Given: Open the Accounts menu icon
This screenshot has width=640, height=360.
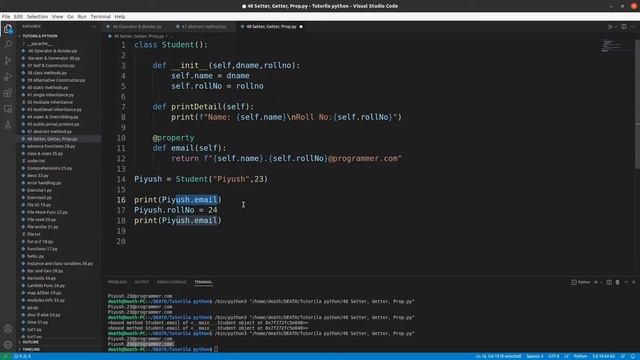Looking at the screenshot, I should click(x=8, y=329).
